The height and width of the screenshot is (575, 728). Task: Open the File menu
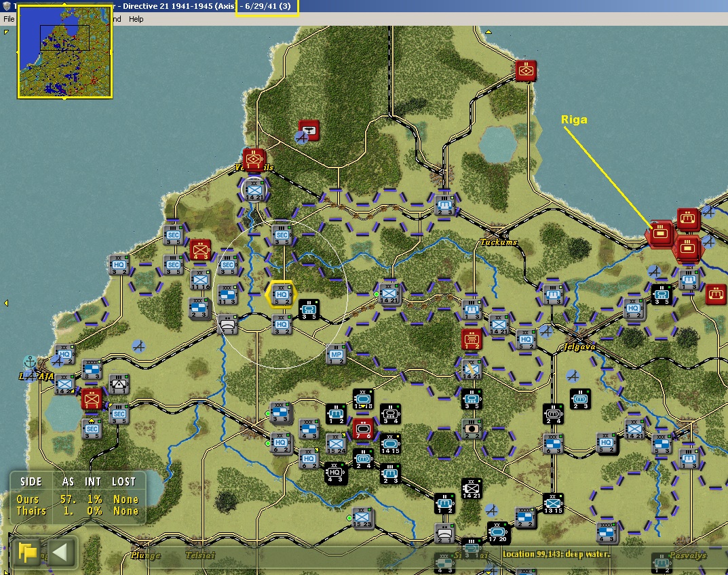pos(9,19)
